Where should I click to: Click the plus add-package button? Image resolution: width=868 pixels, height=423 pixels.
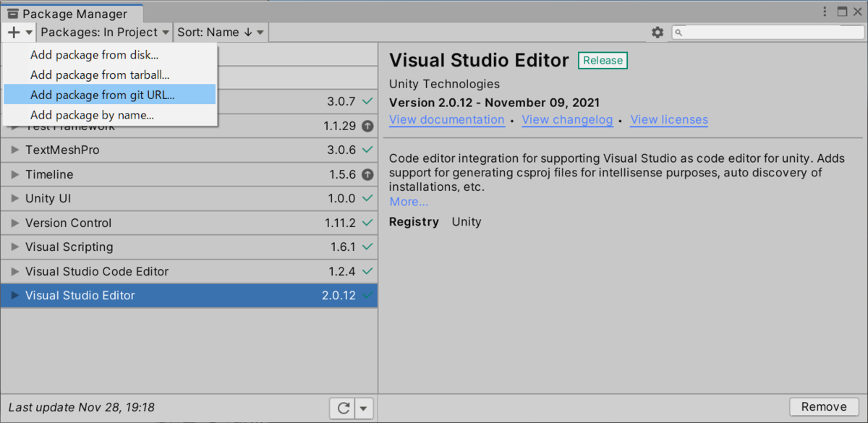[20, 32]
